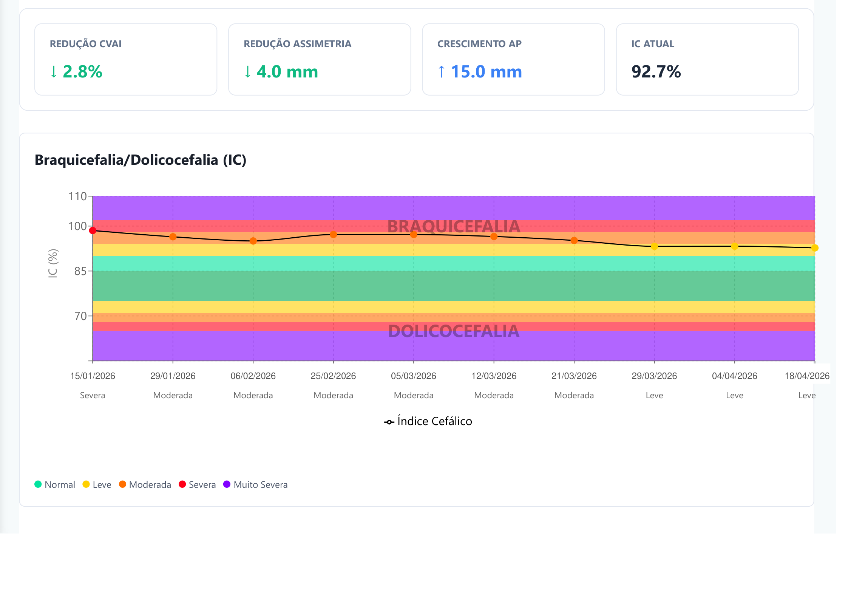Click the purple Muito Severa legend swatch
This screenshot has width=868, height=614.
[x=227, y=484]
